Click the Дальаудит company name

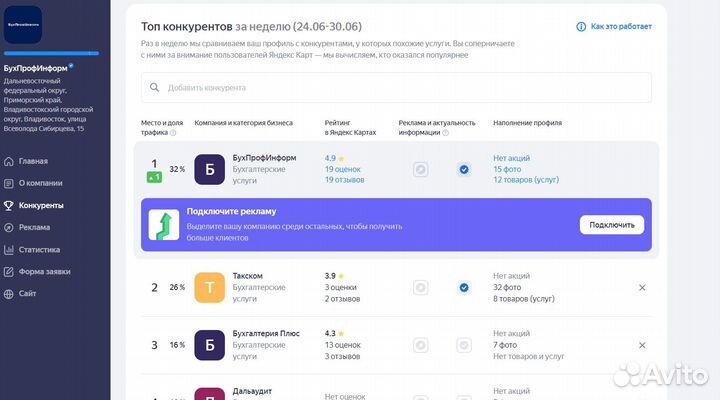tap(252, 391)
